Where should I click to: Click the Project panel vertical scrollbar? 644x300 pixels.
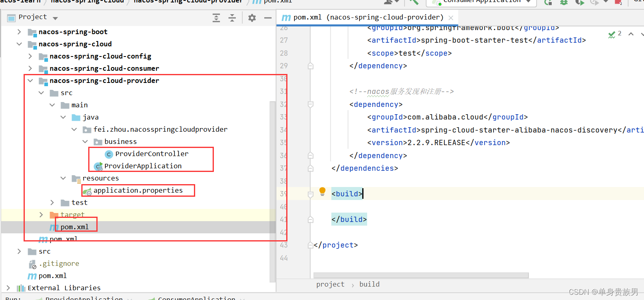click(272, 191)
